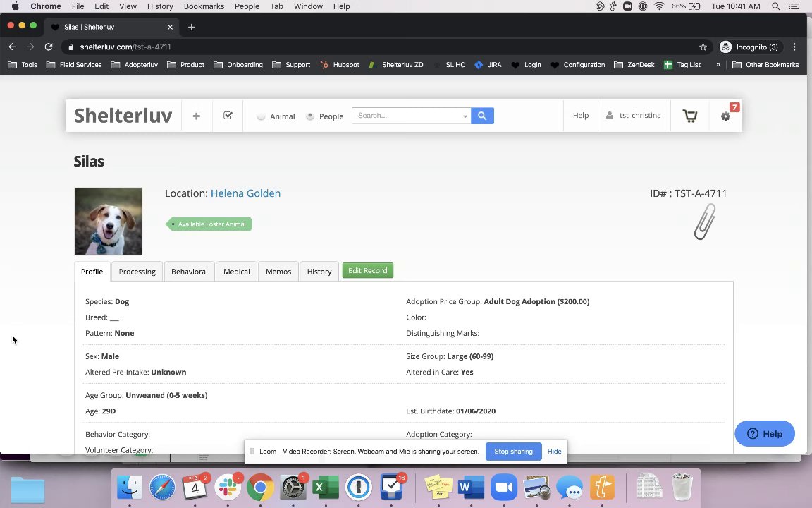This screenshot has width=812, height=508.
Task: Select the Animal radio button
Action: tap(261, 116)
